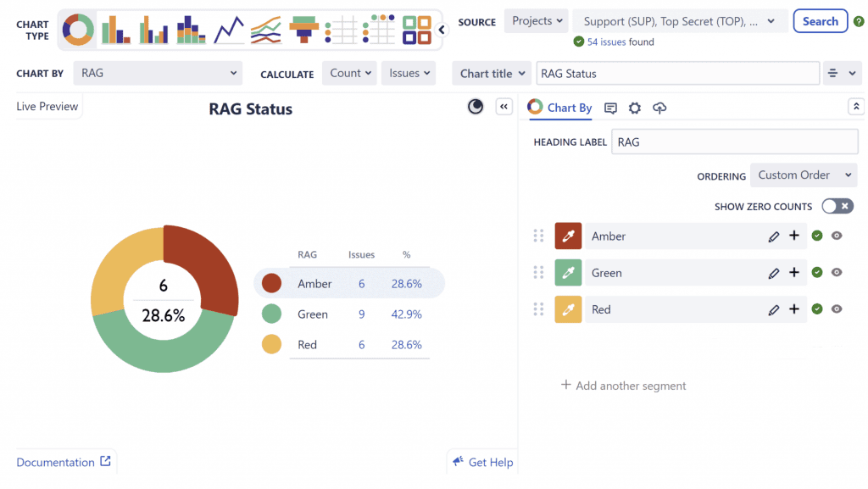Click the pencil edit icon for Amber

773,236
